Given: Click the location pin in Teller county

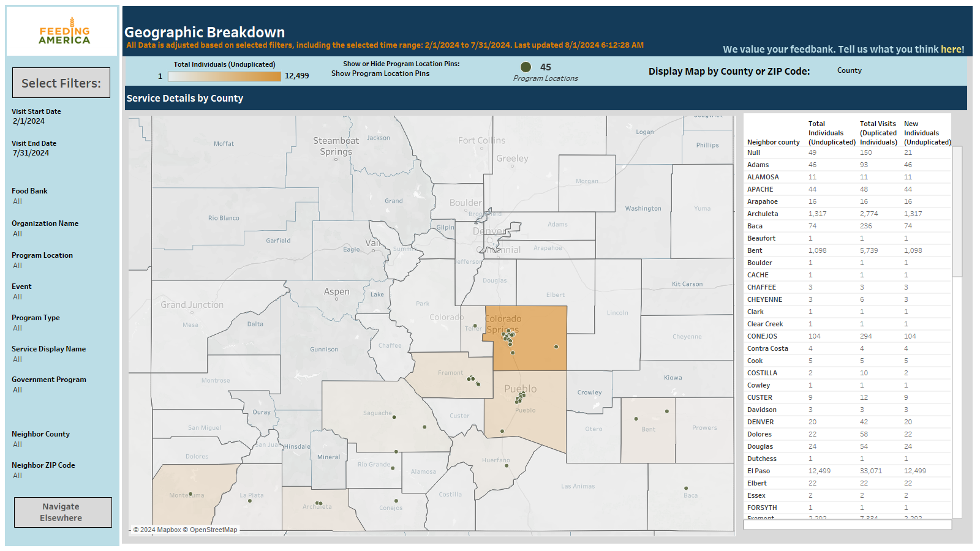Looking at the screenshot, I should pos(475,326).
